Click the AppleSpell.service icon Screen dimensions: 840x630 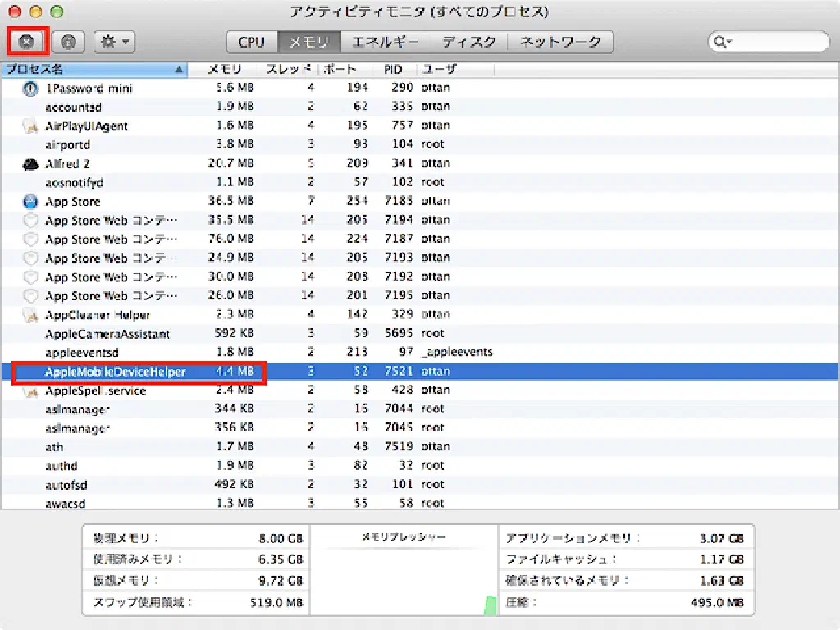(30, 390)
